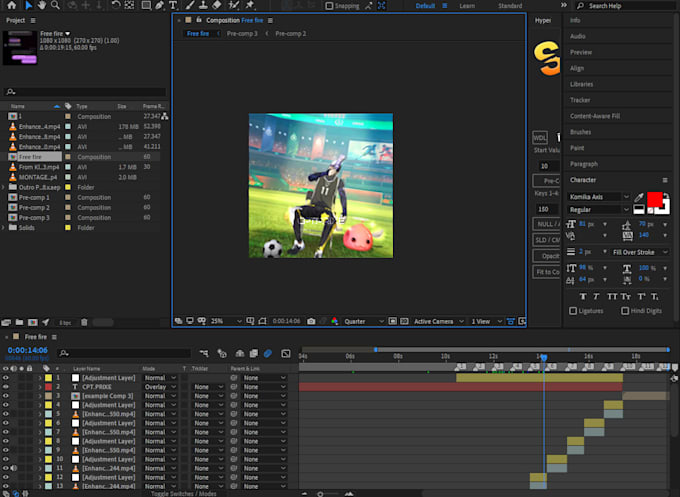Select the Zoom tool in toolbar
The width and height of the screenshot is (680, 497).
coord(55,5)
